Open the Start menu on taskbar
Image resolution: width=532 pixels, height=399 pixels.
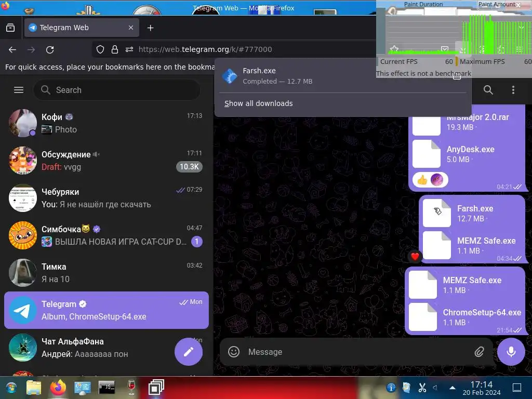click(x=11, y=388)
